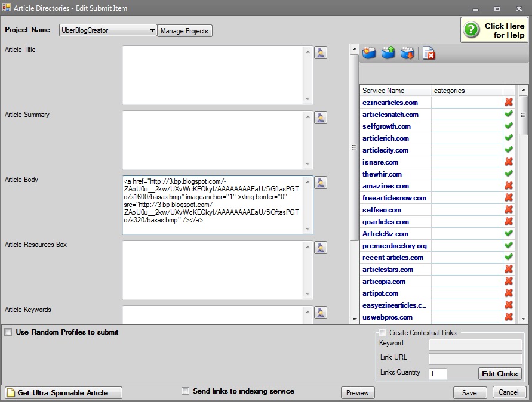Check Send links to indexing service
532x402 pixels.
coord(185,391)
